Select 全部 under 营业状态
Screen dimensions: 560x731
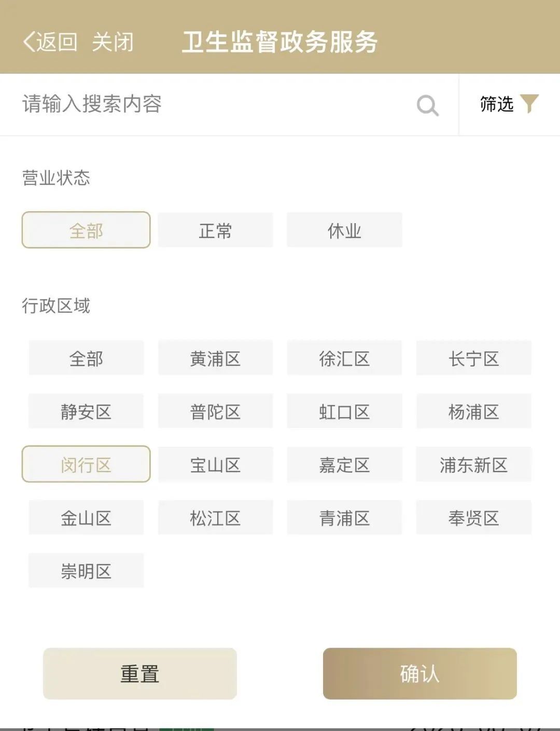tap(86, 230)
